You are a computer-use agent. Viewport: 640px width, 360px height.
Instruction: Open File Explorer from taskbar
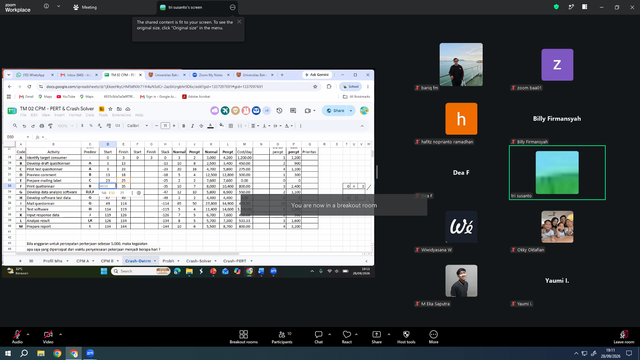click(41, 353)
